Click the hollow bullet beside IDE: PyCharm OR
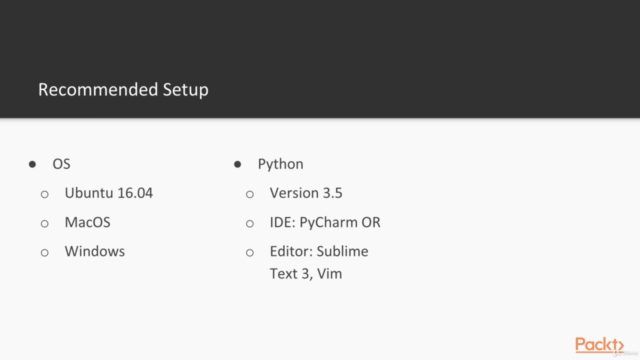The height and width of the screenshot is (360, 640). pyautogui.click(x=250, y=224)
